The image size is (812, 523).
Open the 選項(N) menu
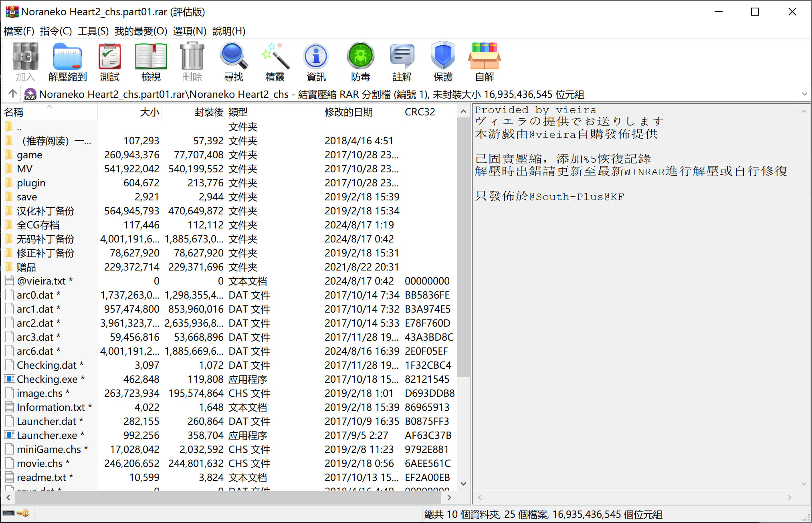coord(189,31)
